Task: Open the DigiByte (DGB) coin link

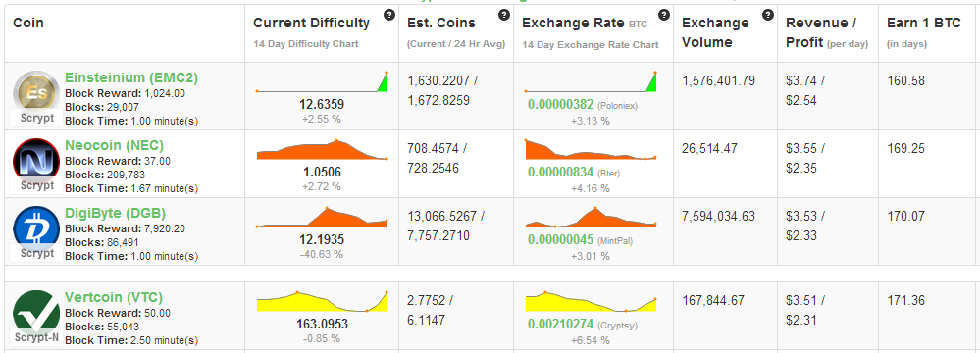Action: click(115, 213)
